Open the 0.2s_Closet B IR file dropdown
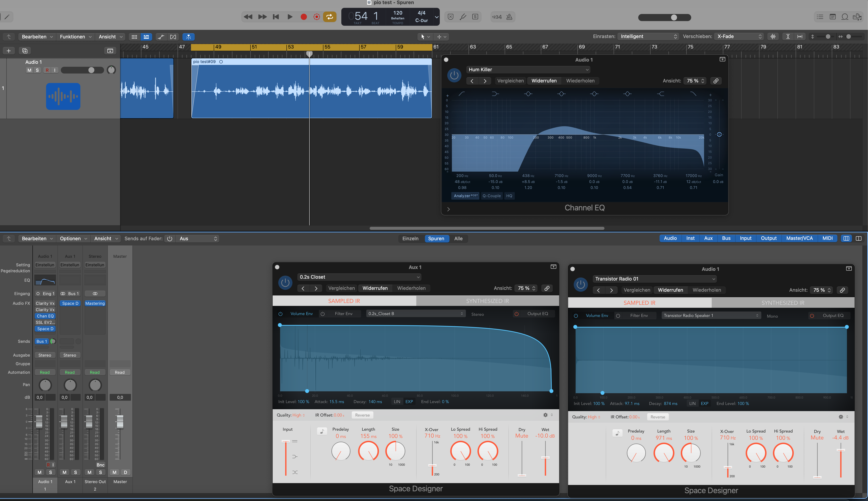 tap(415, 314)
